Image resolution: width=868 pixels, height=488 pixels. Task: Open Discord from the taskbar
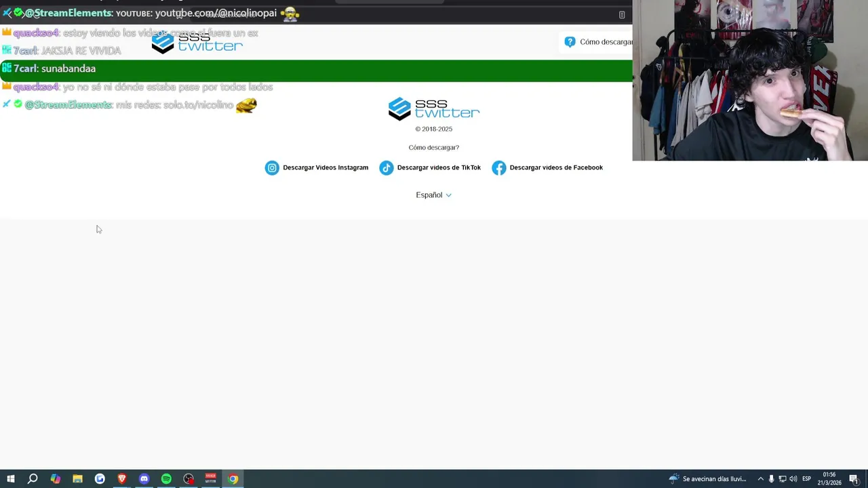click(x=144, y=479)
